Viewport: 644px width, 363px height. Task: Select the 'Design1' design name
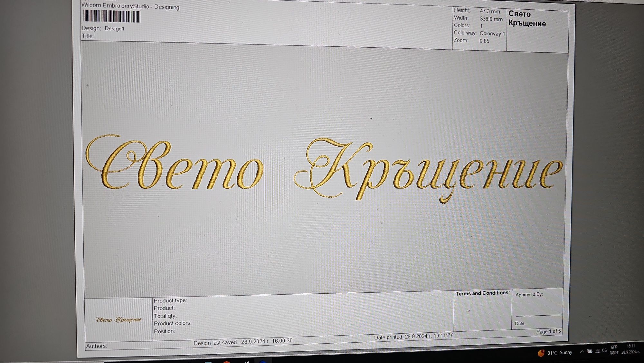tap(114, 28)
